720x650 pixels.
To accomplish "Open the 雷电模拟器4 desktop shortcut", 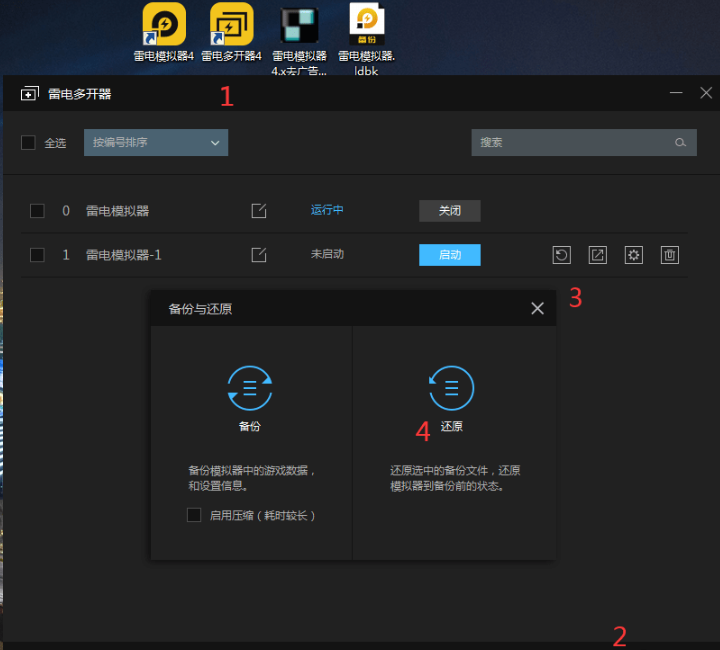I will (x=163, y=25).
